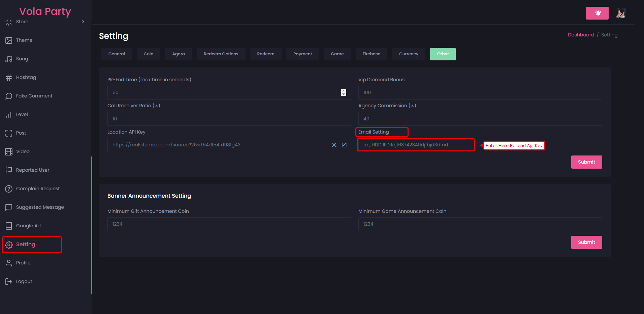Viewport: 644px width, 314px height.
Task: Open Reported User flag icon
Action: click(9, 170)
